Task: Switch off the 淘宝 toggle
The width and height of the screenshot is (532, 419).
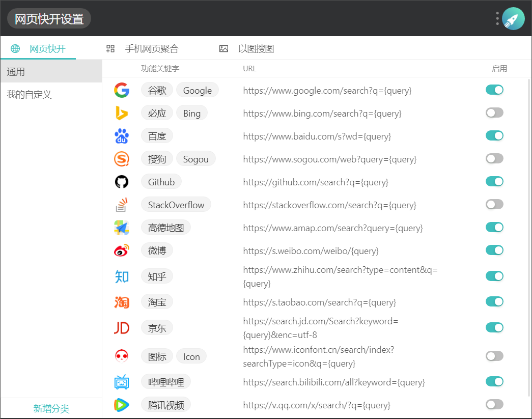Action: 494,301
